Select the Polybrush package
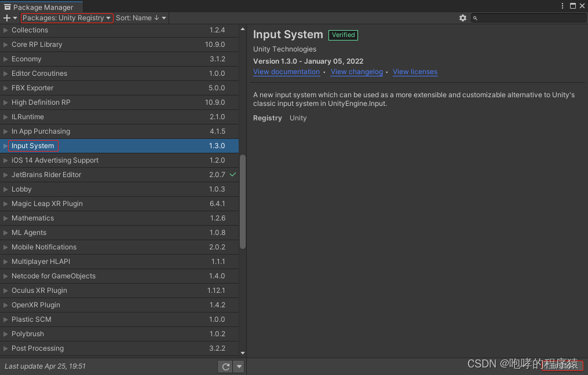The image size is (588, 375). tap(119, 334)
